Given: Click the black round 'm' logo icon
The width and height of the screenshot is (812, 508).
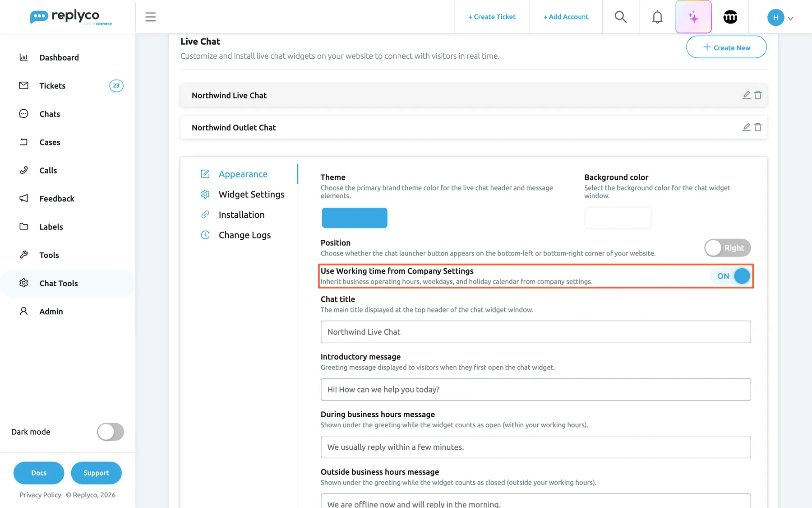Looking at the screenshot, I should 730,17.
